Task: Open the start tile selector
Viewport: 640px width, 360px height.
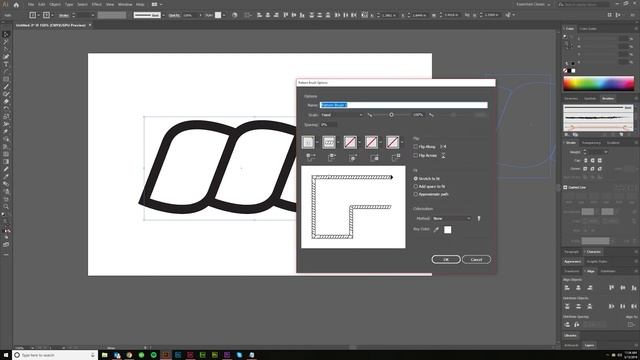Action: pos(371,142)
